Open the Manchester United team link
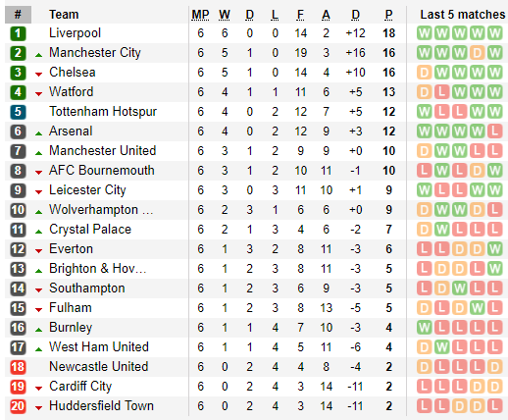The image size is (508, 420). (103, 151)
